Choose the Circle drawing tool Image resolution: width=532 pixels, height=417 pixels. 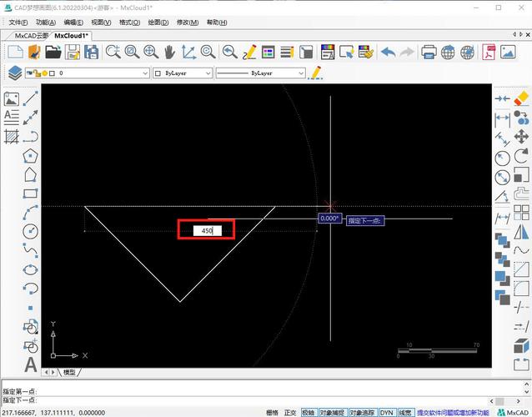(31, 231)
